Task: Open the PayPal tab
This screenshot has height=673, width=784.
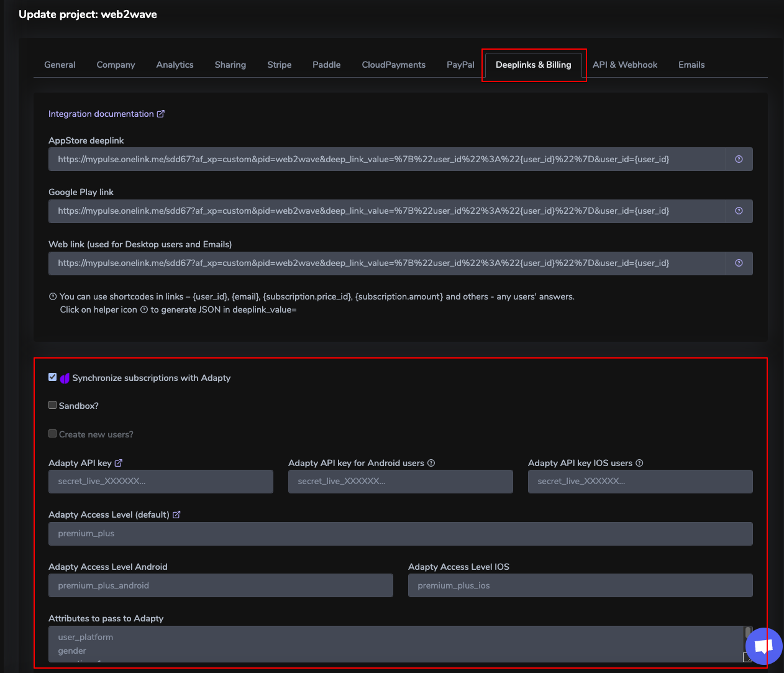Action: (460, 65)
